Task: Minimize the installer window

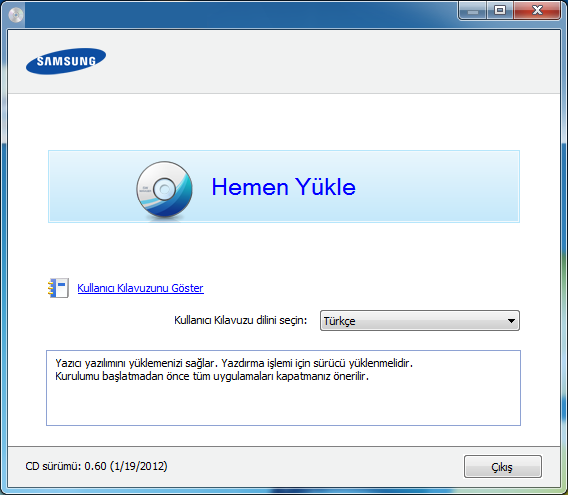Action: click(472, 11)
